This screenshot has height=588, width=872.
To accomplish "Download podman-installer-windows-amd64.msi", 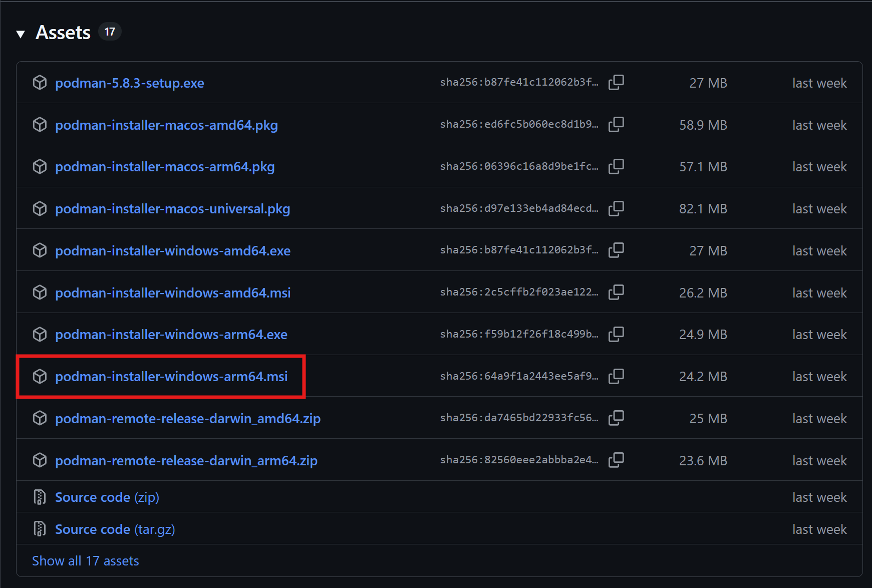I will coord(173,293).
